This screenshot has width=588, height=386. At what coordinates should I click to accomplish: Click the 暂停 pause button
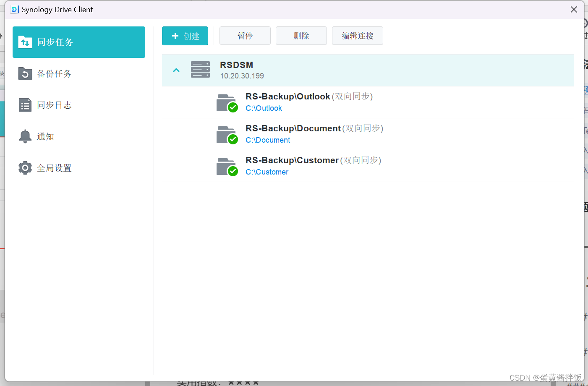click(245, 36)
